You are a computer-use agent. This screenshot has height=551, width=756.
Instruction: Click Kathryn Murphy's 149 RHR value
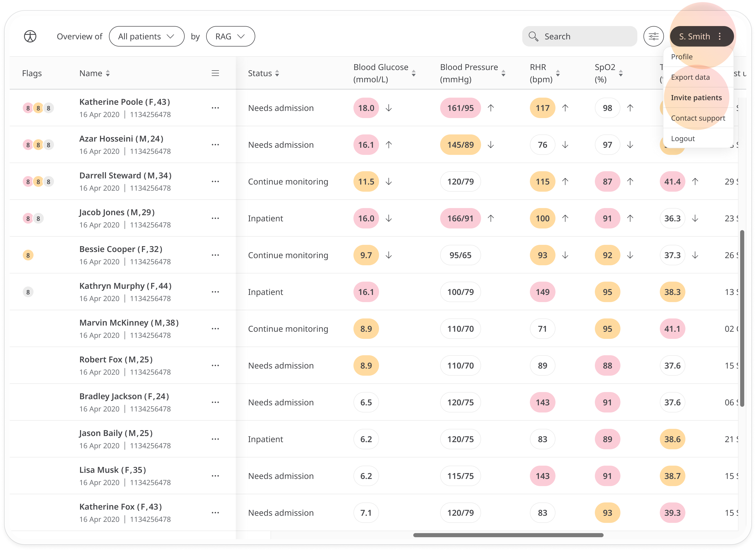pos(542,292)
